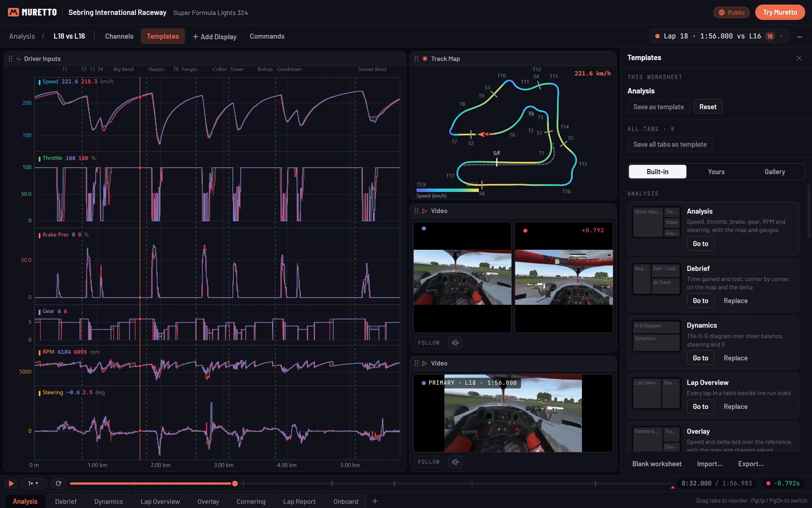This screenshot has height=508, width=812.
Task: Select the Gallery templates segment
Action: [775, 172]
